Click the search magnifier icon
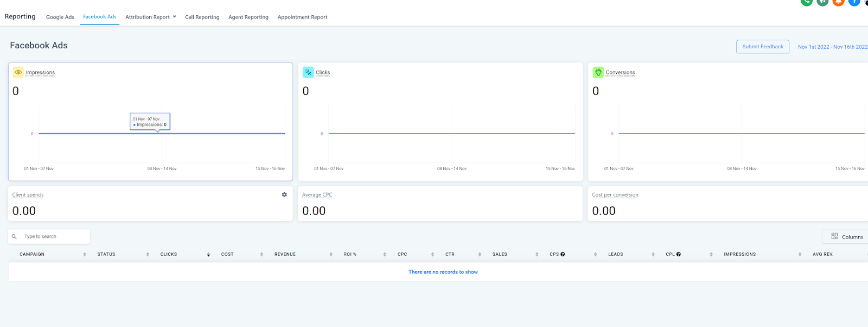 pos(14,236)
